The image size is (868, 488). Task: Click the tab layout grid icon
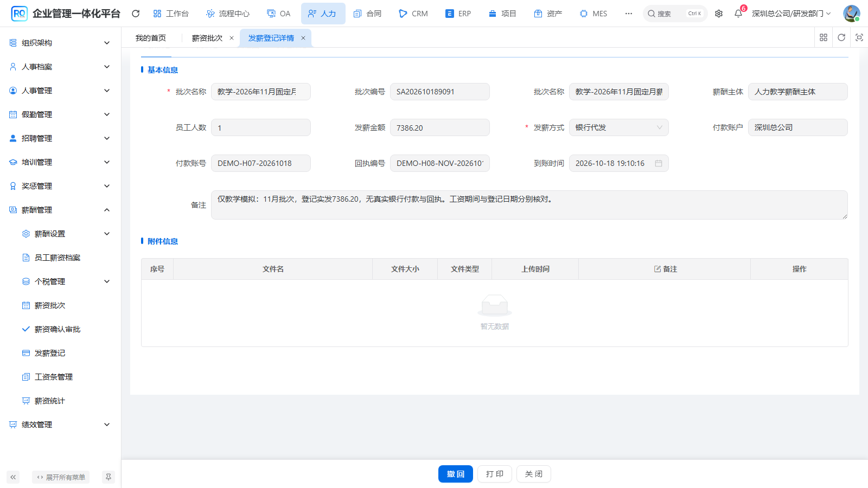point(824,37)
